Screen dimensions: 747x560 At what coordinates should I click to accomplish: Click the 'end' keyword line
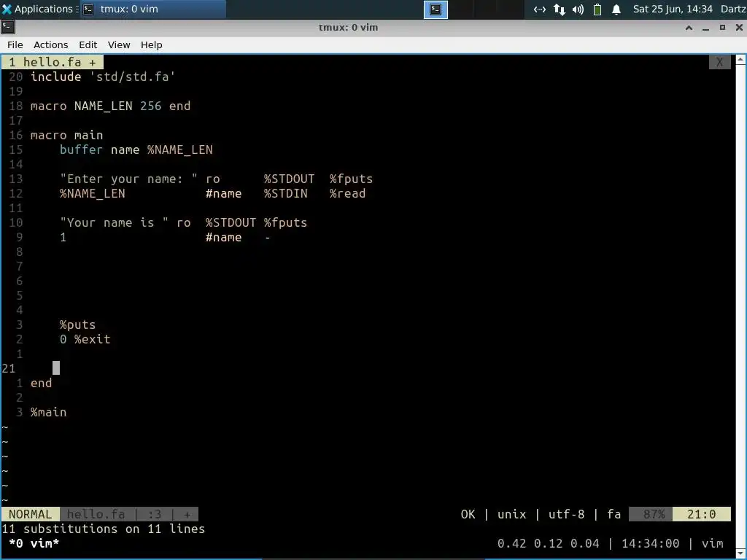[x=41, y=383]
